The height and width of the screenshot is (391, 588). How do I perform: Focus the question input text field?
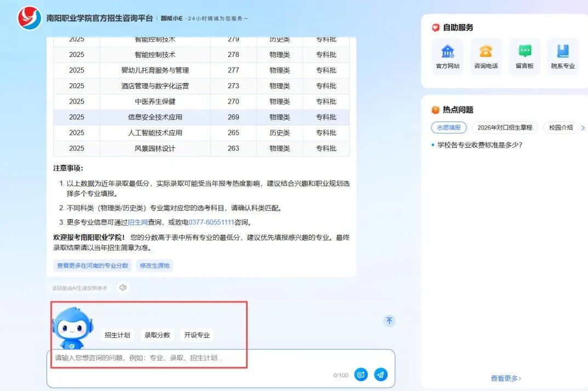tap(192, 358)
